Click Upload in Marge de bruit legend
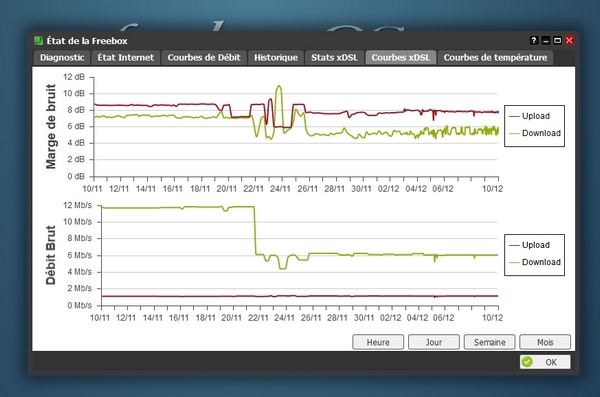 pyautogui.click(x=536, y=116)
